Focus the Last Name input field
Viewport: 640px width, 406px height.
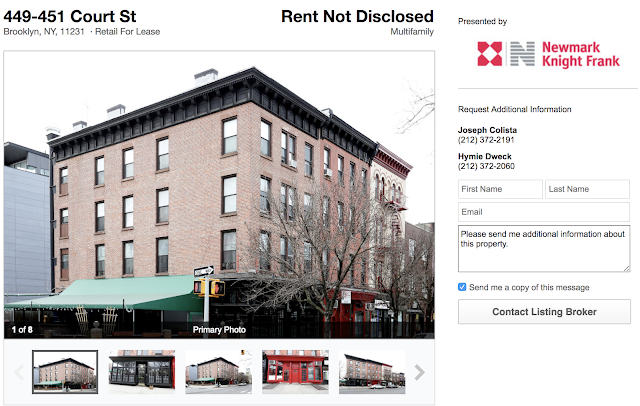pos(587,189)
